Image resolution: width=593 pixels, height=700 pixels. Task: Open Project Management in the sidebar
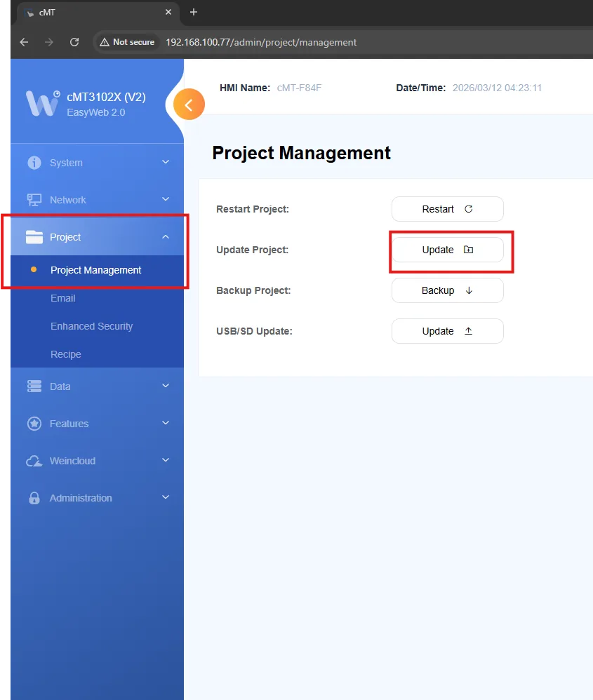point(97,270)
